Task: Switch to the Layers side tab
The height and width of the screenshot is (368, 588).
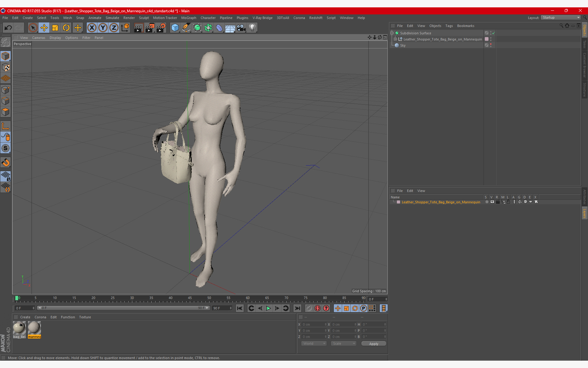Action: click(584, 213)
